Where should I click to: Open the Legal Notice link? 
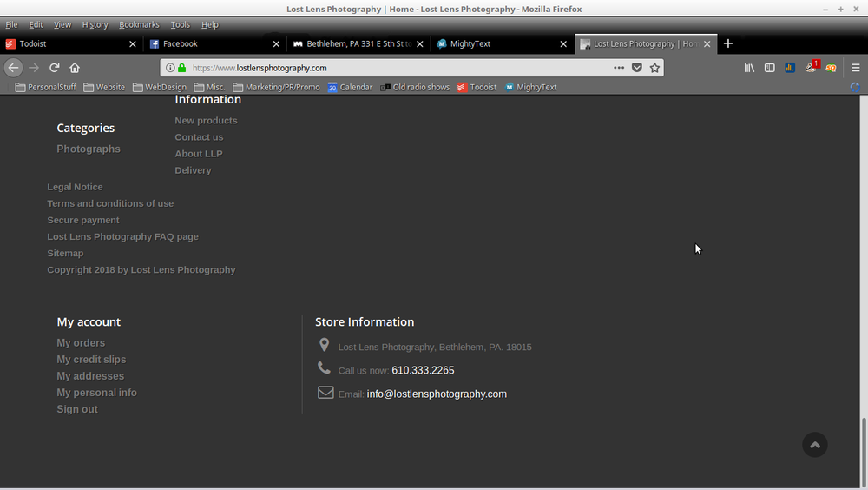click(x=75, y=187)
